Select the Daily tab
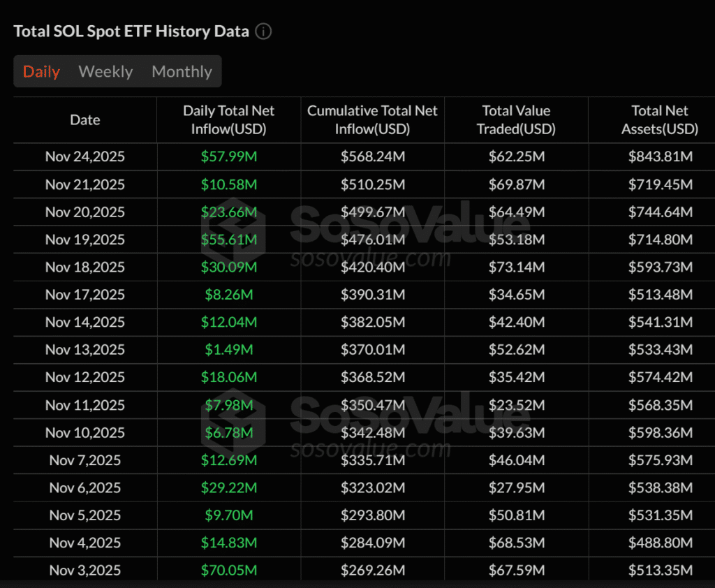 [x=41, y=71]
